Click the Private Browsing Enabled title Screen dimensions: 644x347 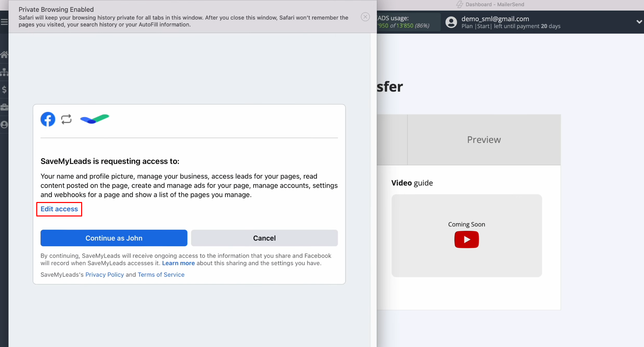point(56,10)
